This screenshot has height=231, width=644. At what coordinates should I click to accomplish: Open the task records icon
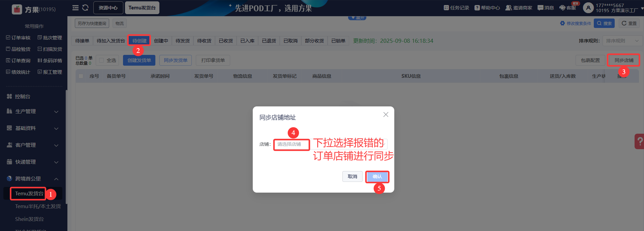(446, 8)
